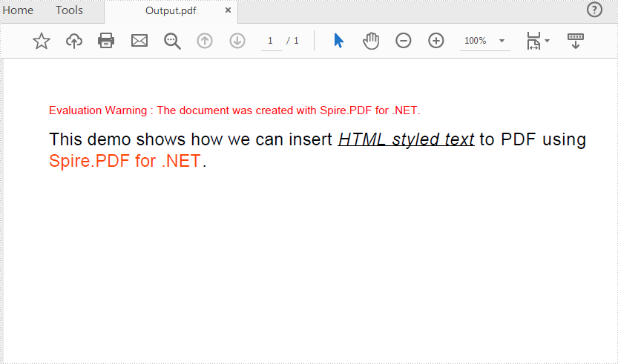Open the find text magnifier
Image resolution: width=618 pixels, height=364 pixels.
coord(172,41)
